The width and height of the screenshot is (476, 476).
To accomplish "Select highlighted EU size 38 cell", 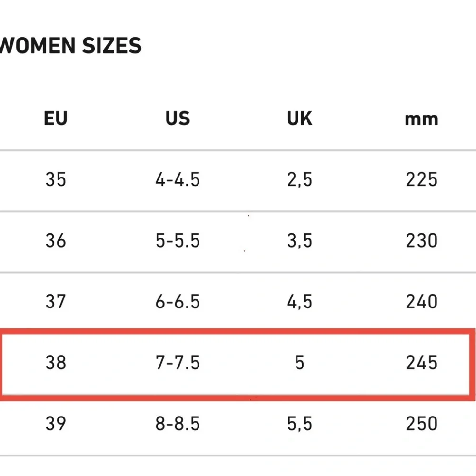I will pyautogui.click(x=56, y=363).
